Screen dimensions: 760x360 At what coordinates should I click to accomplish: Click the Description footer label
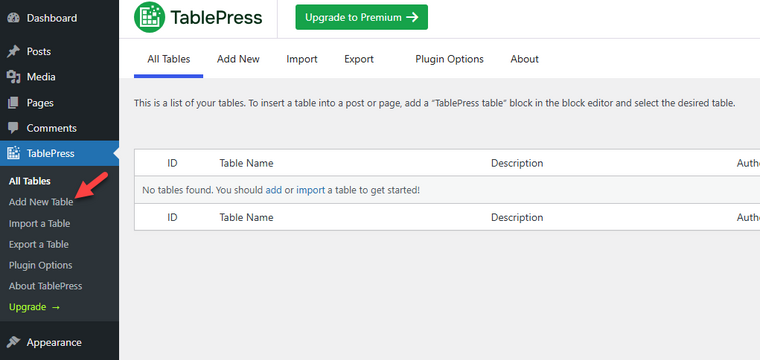click(517, 218)
